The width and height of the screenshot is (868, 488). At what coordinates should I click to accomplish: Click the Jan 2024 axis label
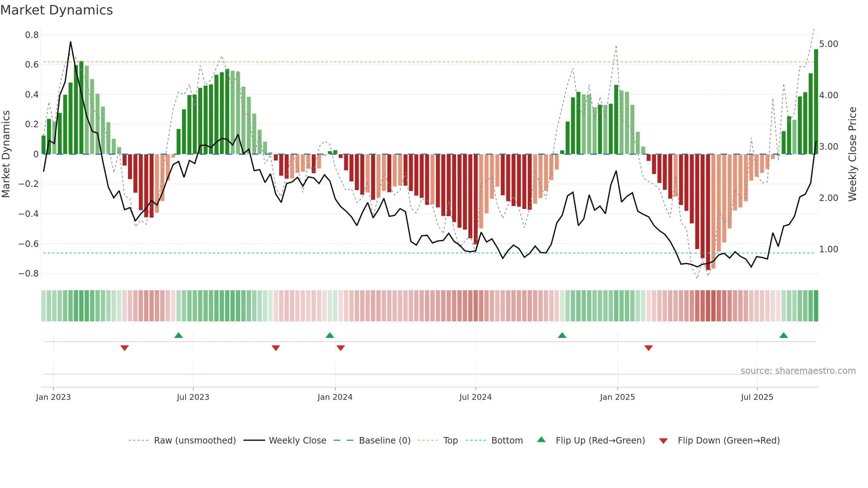[335, 397]
